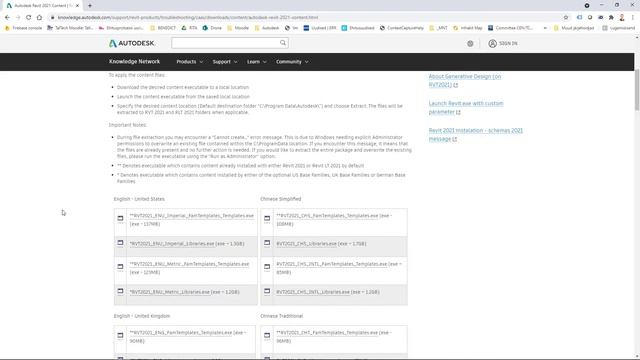This screenshot has height=360, width=640.
Task: Open the Lugemisloend reading list
Action: pos(619,28)
